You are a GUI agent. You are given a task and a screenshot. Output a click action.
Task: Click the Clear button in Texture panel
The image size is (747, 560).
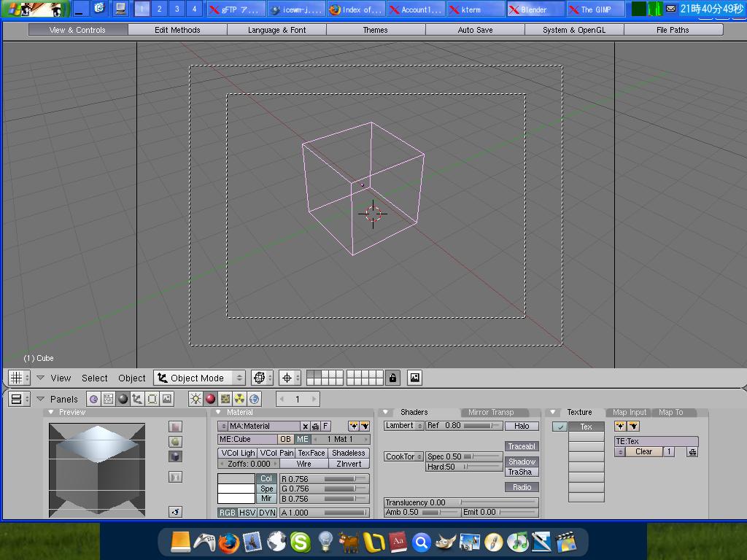point(645,451)
